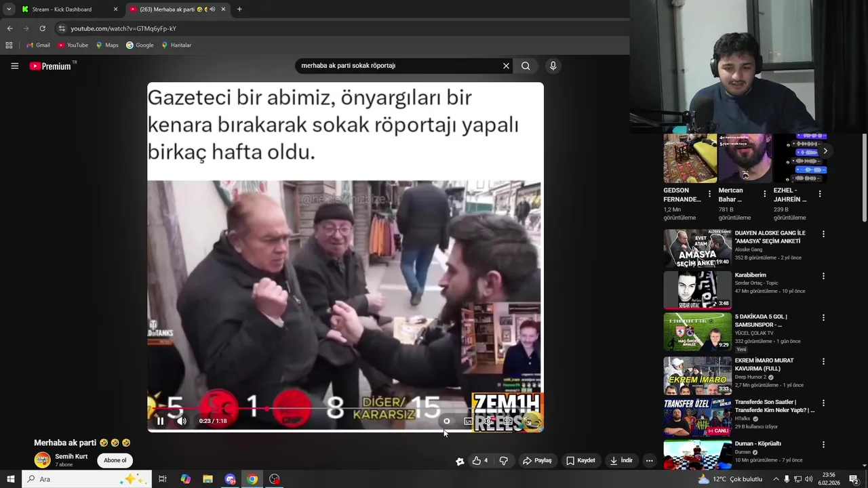Open the Gmail bookmark
Viewport: 868px width, 488px height.
click(x=38, y=45)
